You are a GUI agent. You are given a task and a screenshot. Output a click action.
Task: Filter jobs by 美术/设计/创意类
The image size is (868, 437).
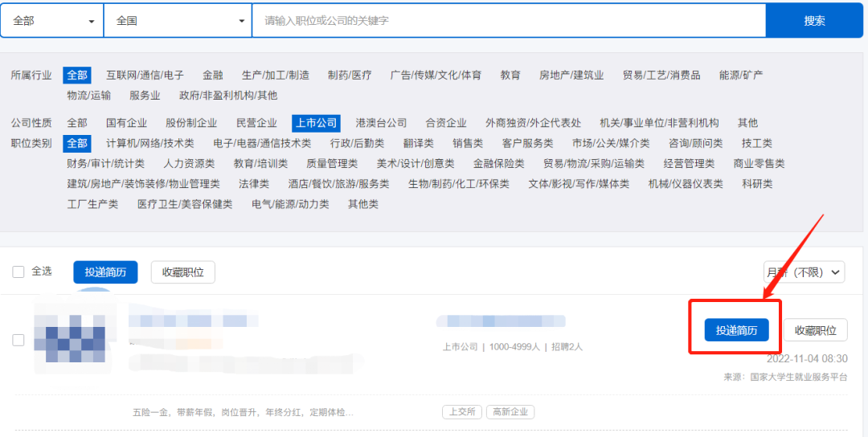[416, 164]
